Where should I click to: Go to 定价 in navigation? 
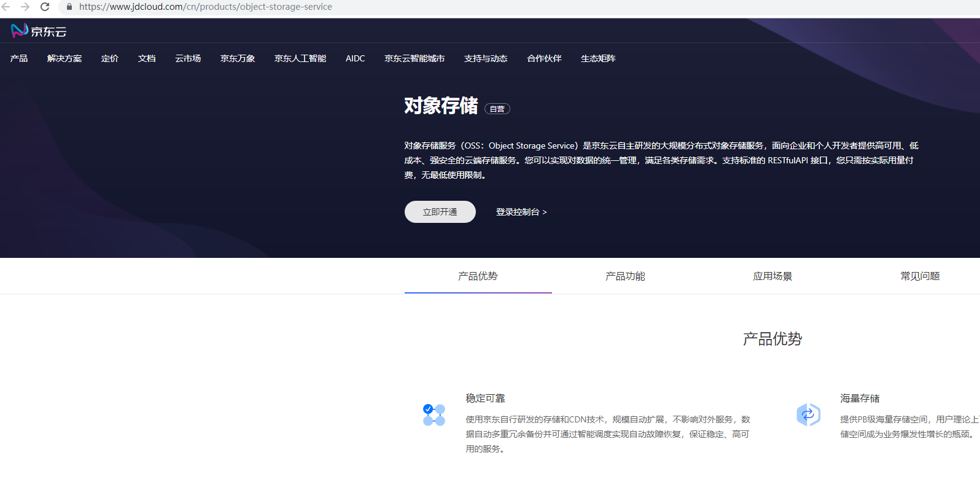(110, 58)
